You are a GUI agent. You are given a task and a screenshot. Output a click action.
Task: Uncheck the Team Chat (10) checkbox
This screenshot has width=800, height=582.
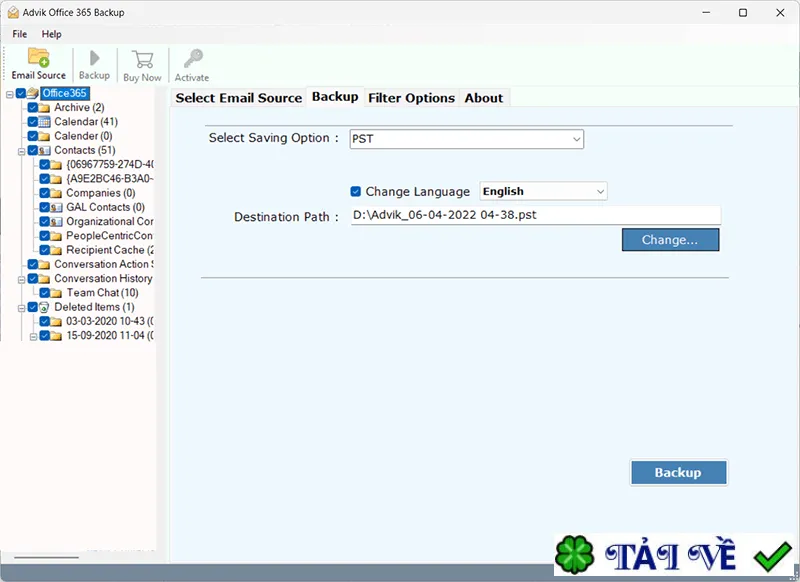[44, 293]
